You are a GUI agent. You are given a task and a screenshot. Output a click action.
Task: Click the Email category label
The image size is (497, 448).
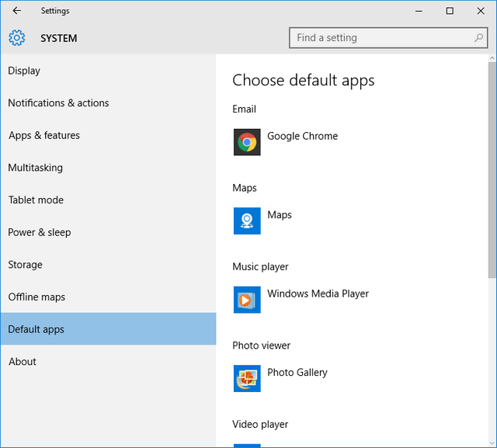coord(244,109)
